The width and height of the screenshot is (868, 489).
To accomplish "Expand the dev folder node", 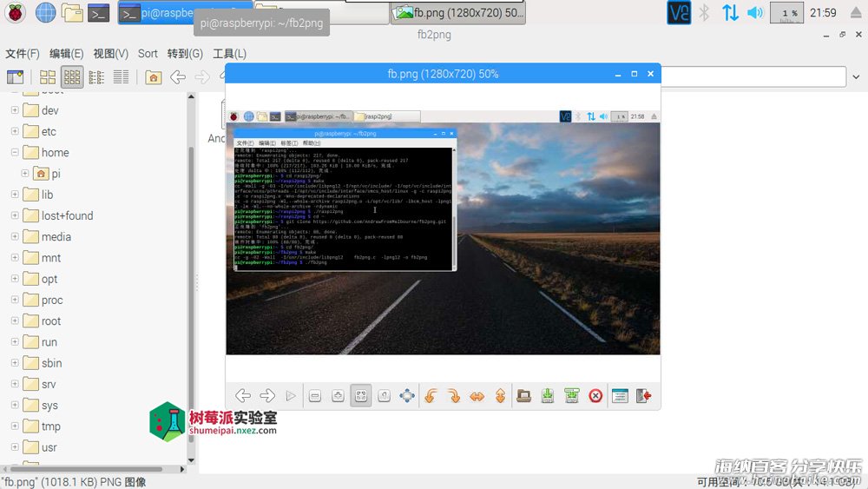I will pos(15,110).
